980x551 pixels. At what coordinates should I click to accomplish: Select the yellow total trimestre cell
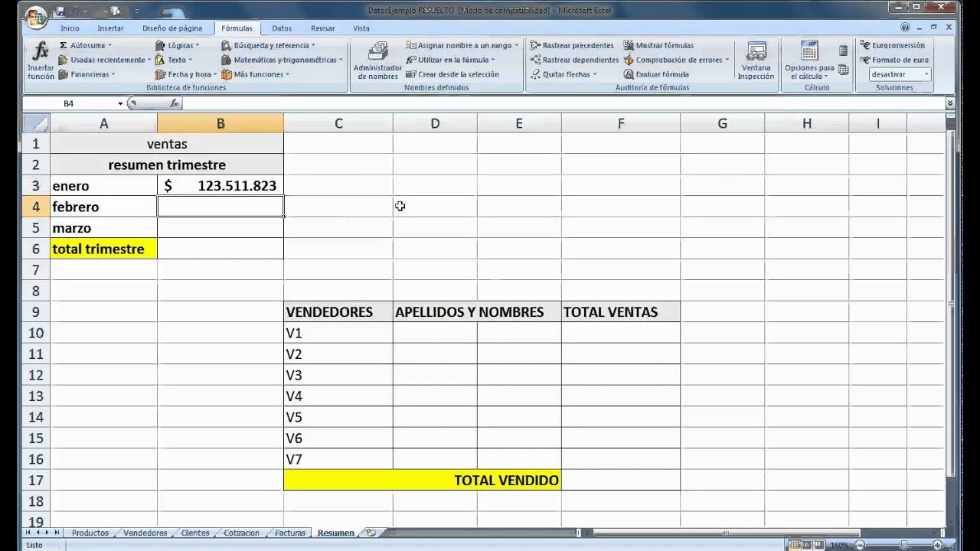tap(104, 249)
